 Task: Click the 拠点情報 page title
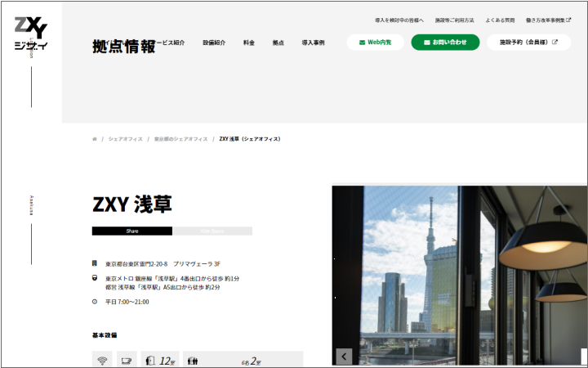124,47
